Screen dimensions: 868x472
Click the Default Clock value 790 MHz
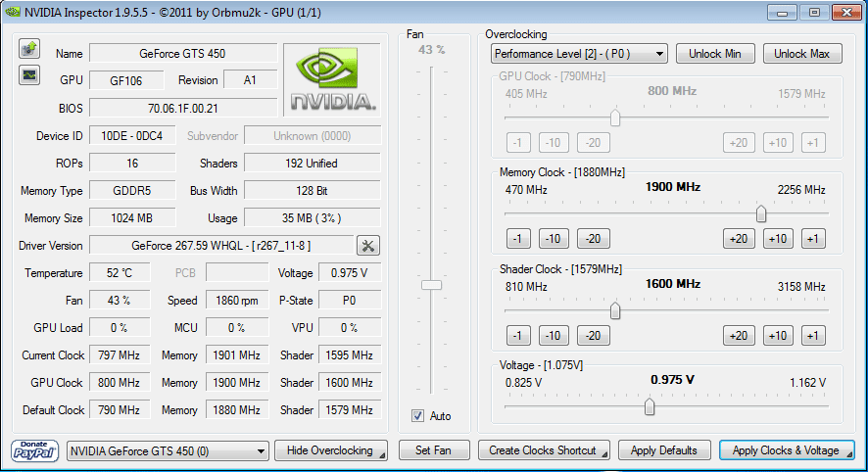click(x=120, y=410)
